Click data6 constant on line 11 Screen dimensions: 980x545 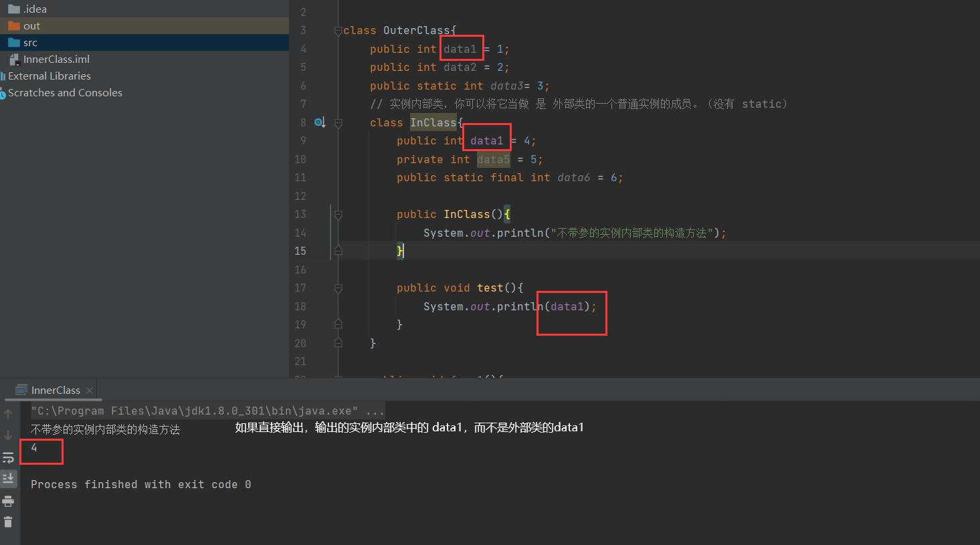click(x=574, y=178)
